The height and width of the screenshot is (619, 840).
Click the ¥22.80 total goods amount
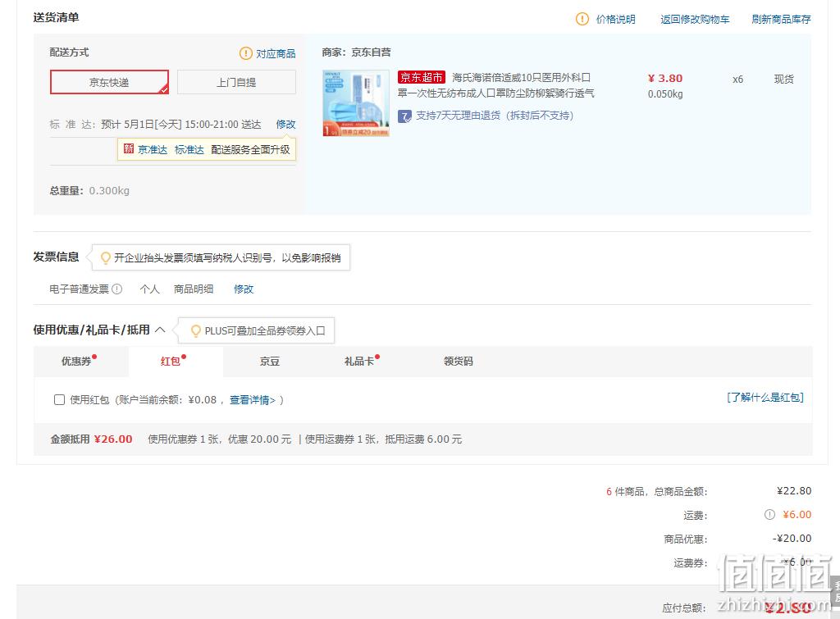pos(794,491)
